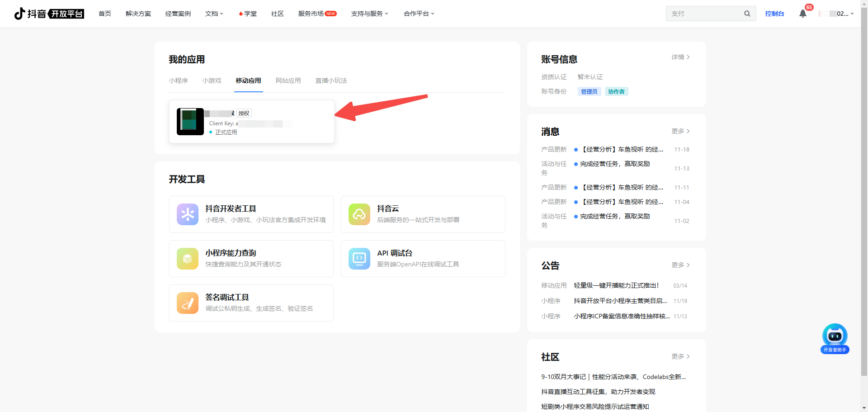Click 暂未认证 status text
Image resolution: width=868 pixels, height=412 pixels.
pyautogui.click(x=590, y=77)
